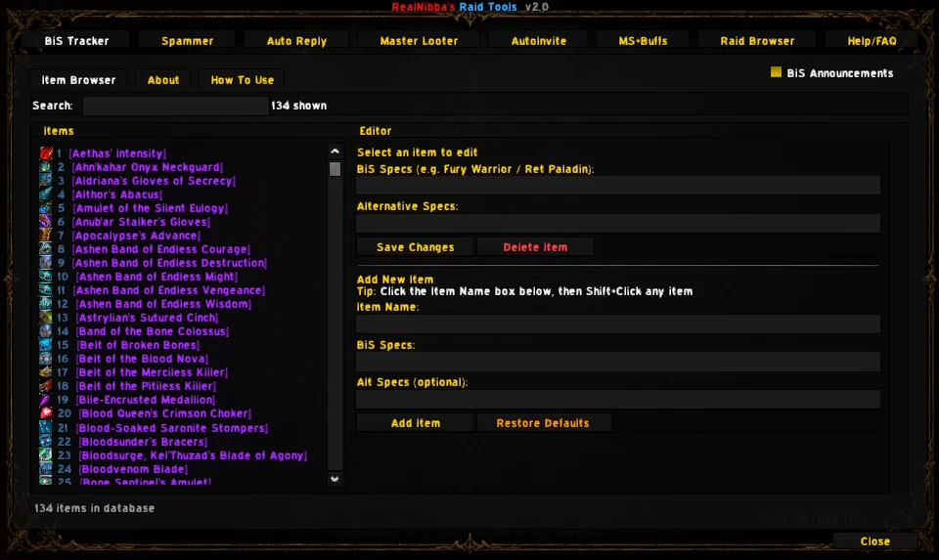The height and width of the screenshot is (560, 939).
Task: Click the Save Changes button
Action: point(415,247)
